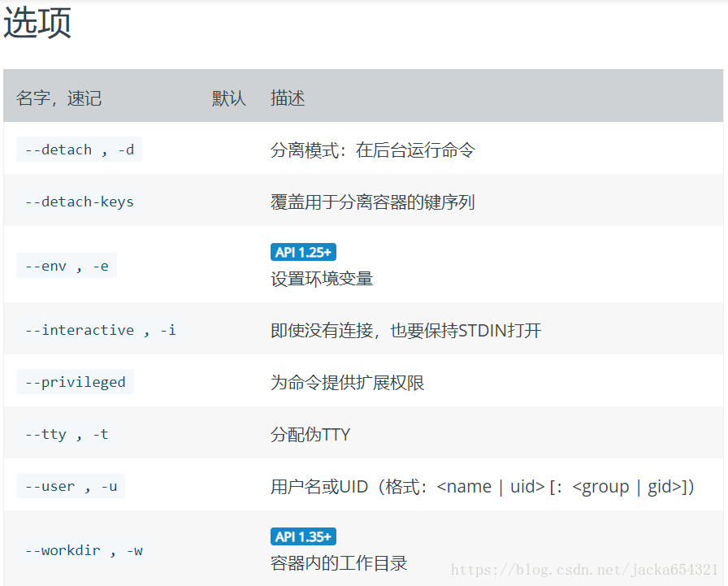
Task: Click description 即使没有连接，也要保持STDIN打开
Action: [406, 330]
